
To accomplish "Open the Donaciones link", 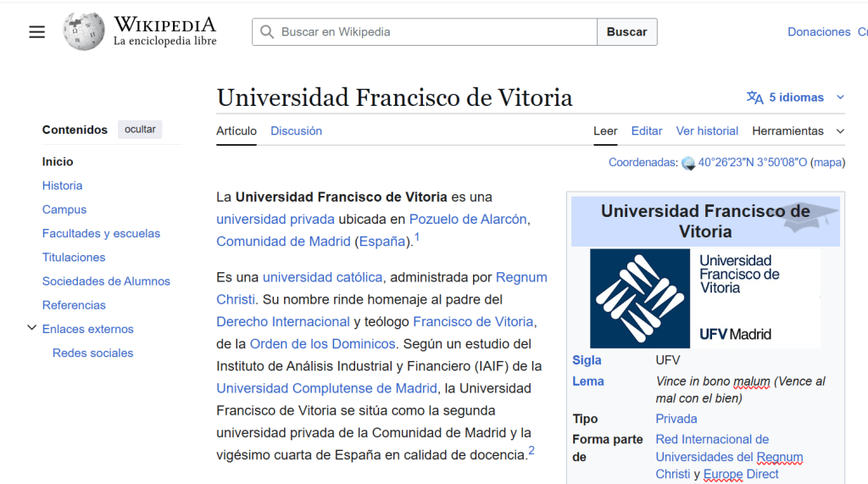I will [x=819, y=31].
